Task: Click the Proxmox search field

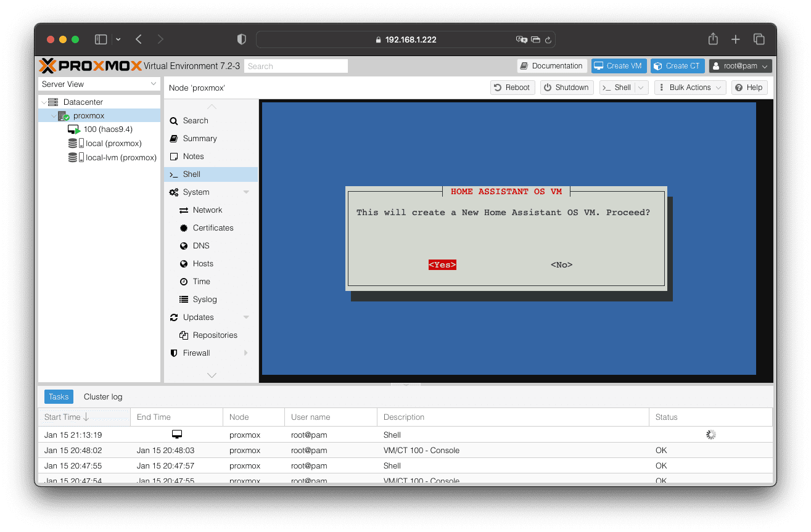Action: click(x=296, y=66)
